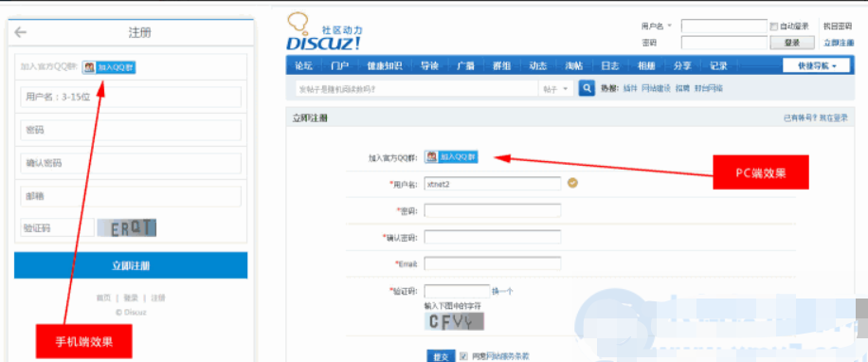Open the 相册 nav tab
868x362 pixels.
646,66
